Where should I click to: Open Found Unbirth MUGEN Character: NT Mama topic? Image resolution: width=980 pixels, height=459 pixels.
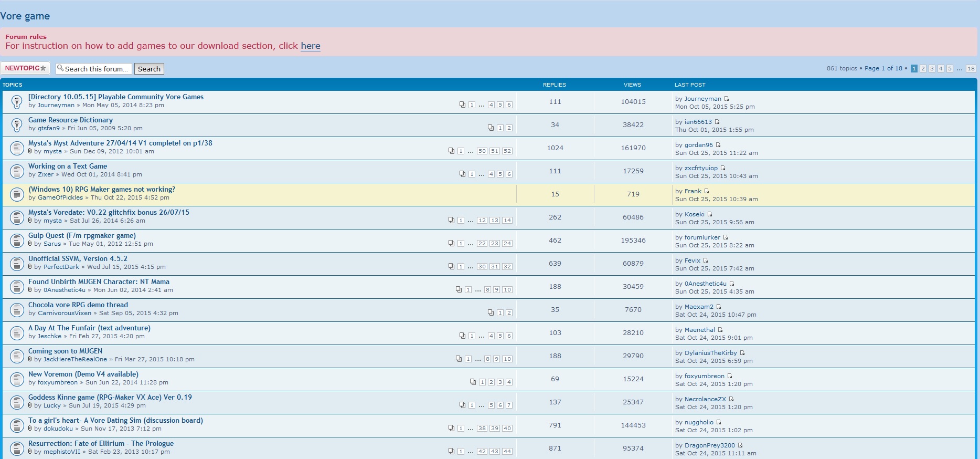point(99,281)
